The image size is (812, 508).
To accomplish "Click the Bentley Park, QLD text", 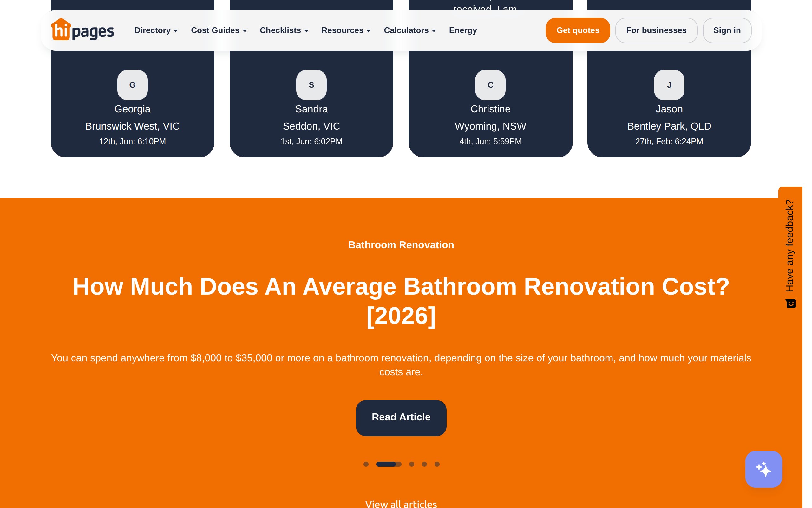I will [669, 126].
